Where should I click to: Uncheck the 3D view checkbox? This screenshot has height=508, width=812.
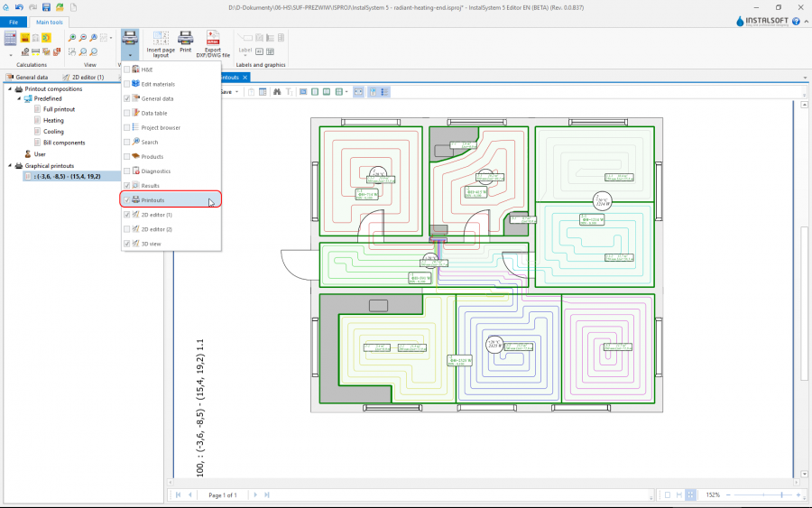click(127, 244)
